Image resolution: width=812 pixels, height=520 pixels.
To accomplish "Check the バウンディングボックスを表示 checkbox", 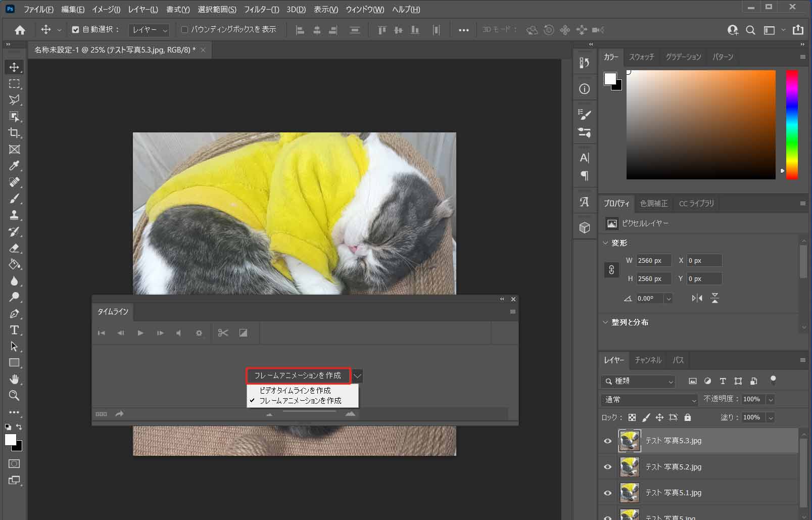I will click(x=184, y=30).
